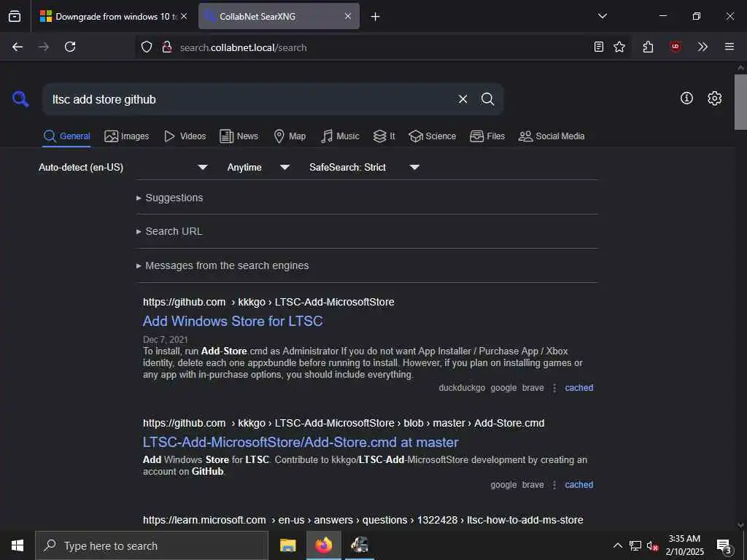
Task: Open the taskbar clock showing 3:35 AM
Action: [x=684, y=545]
